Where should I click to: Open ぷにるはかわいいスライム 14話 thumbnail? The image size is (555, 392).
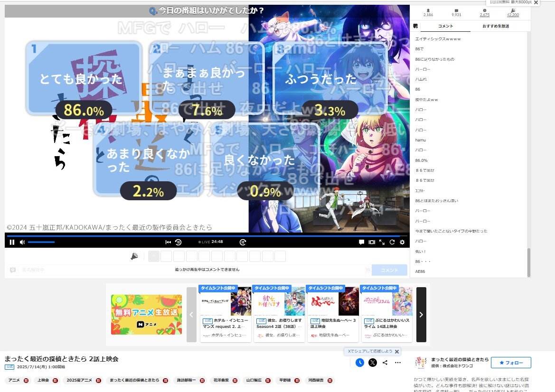pyautogui.click(x=387, y=300)
